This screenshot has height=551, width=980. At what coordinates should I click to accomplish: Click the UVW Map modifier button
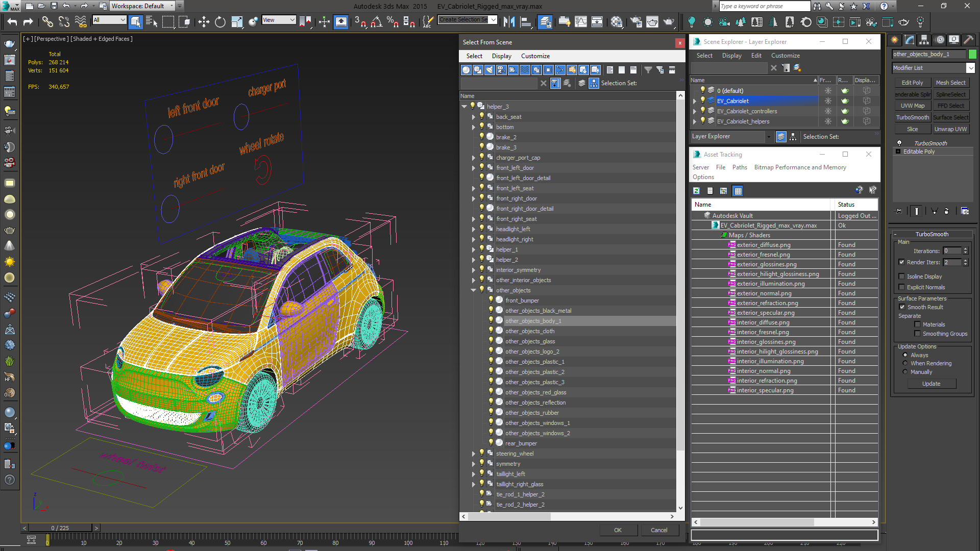912,106
